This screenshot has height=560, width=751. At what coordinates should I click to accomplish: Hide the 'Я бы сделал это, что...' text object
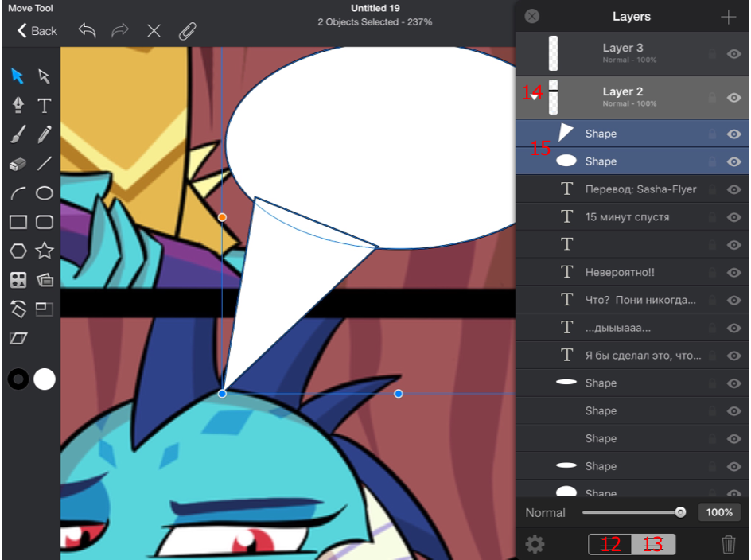click(733, 356)
